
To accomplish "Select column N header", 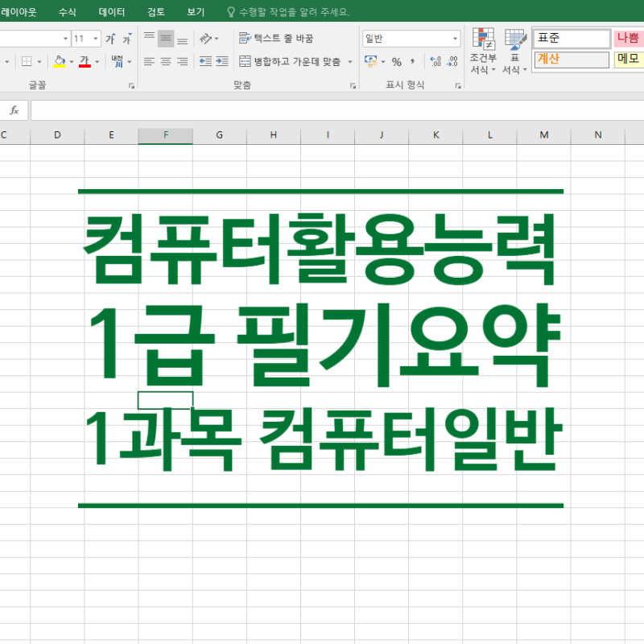I will click(598, 135).
